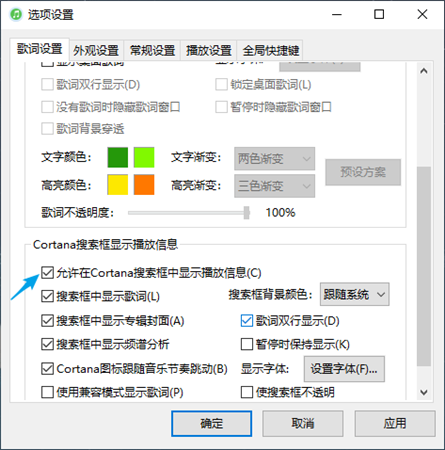Screen dimensions: 445x450
Task: Click the vertical scrollbar thumb
Action: 424,266
